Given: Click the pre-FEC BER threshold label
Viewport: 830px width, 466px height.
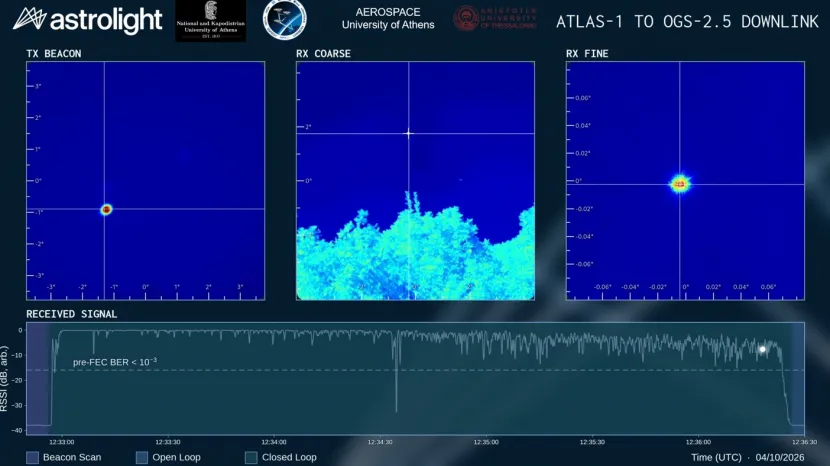Looking at the screenshot, I should coord(115,362).
